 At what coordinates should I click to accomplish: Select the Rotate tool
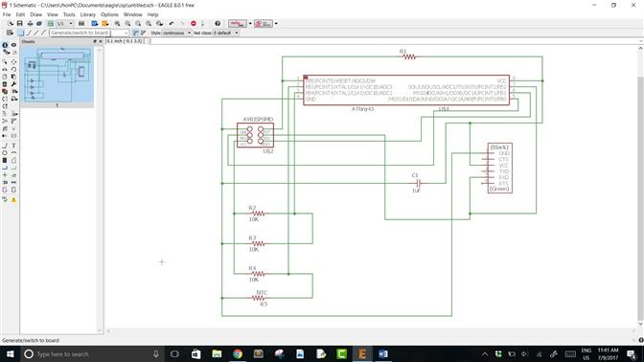click(14, 69)
